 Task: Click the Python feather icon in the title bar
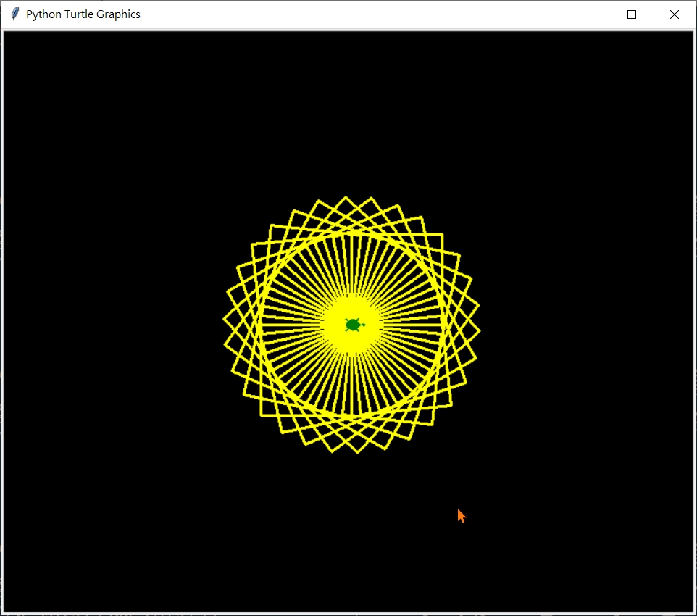point(14,13)
